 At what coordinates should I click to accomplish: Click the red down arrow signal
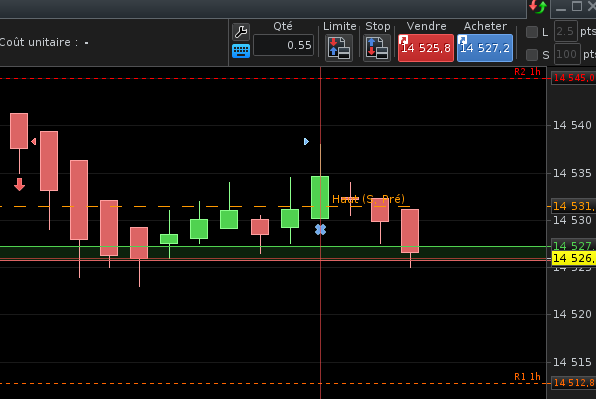pyautogui.click(x=19, y=184)
